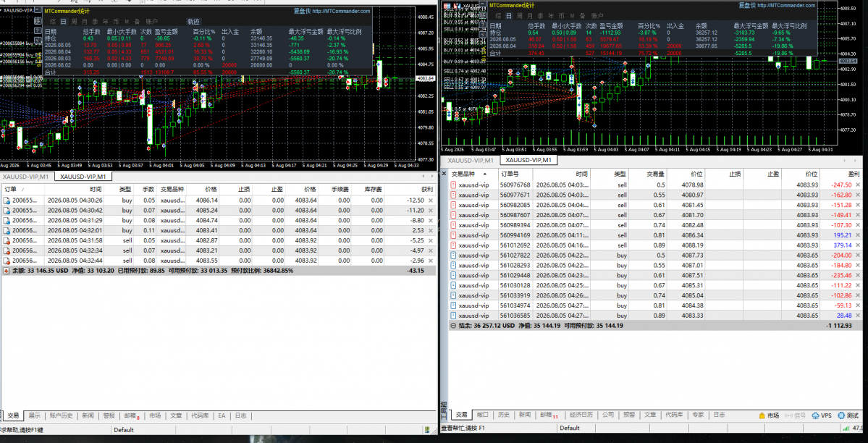Image resolution: width=868 pixels, height=443 pixels.
Task: Sort by 交易量 column in right window
Action: [655, 174]
